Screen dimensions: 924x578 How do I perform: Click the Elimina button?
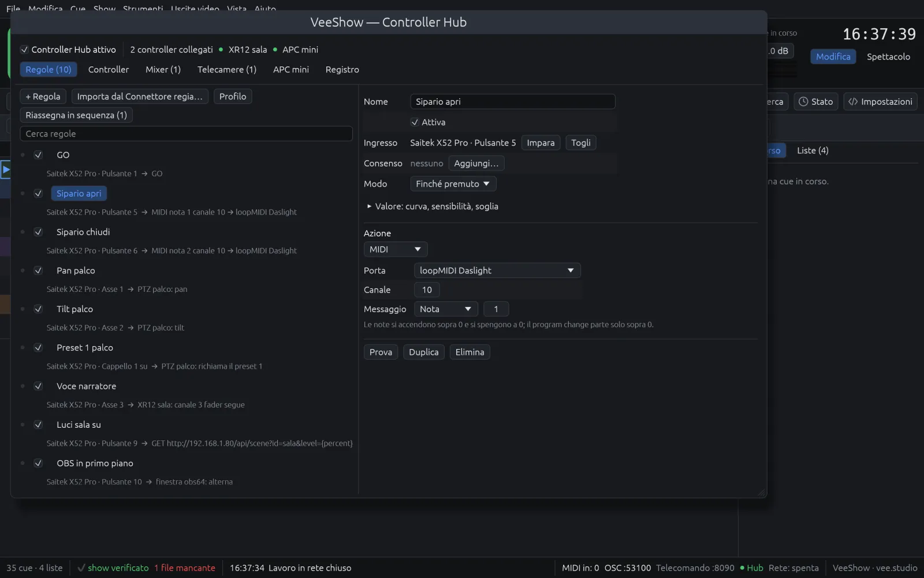470,352
